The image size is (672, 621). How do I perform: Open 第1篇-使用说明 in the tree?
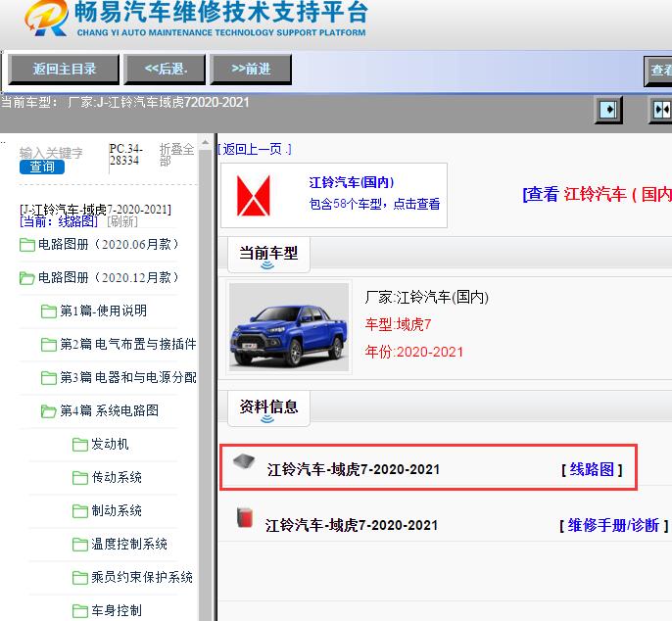(x=103, y=310)
